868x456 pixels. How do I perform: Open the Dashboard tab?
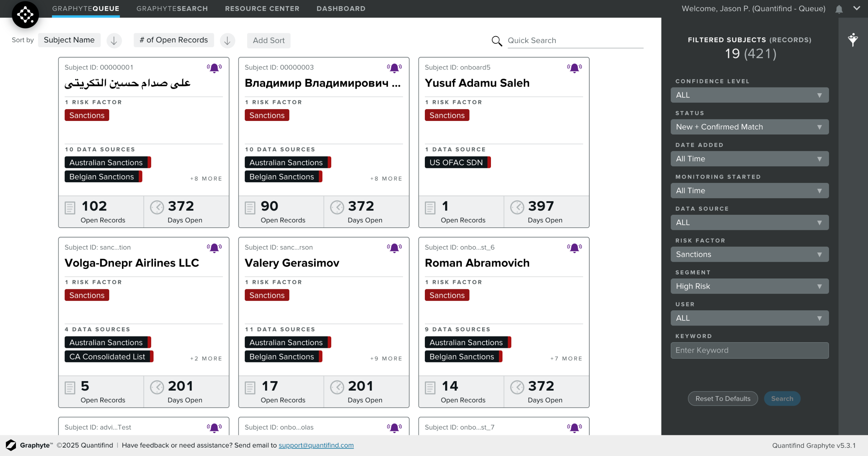click(x=341, y=8)
